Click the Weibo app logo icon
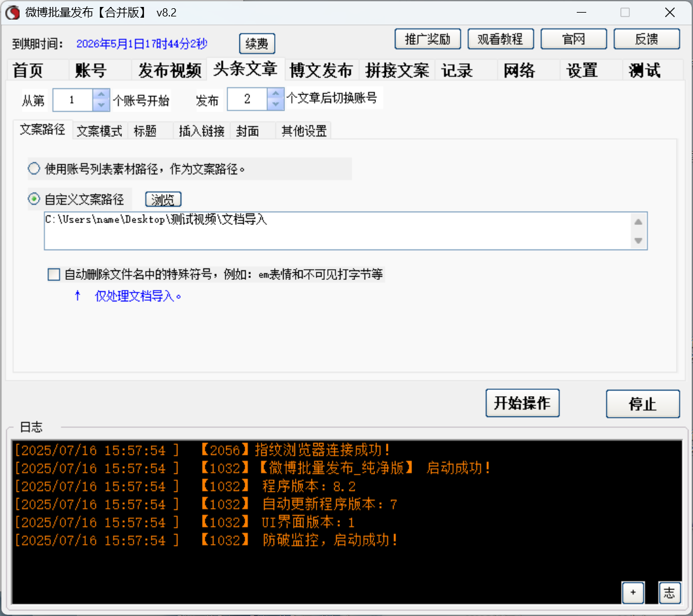The width and height of the screenshot is (693, 616). click(x=13, y=13)
